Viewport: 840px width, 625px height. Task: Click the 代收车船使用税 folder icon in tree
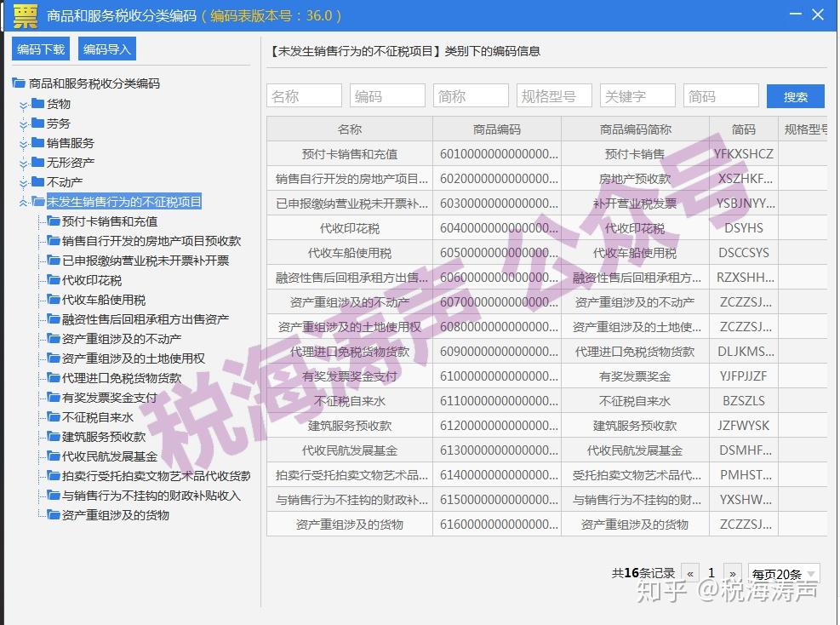coord(53,299)
